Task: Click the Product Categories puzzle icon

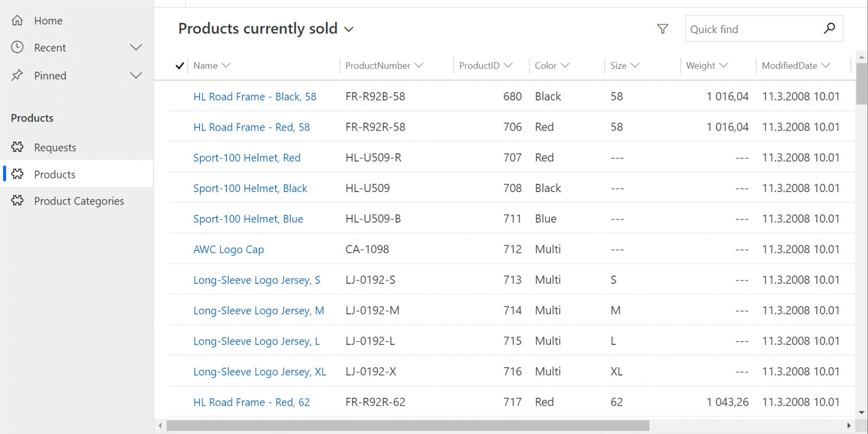Action: pos(17,201)
